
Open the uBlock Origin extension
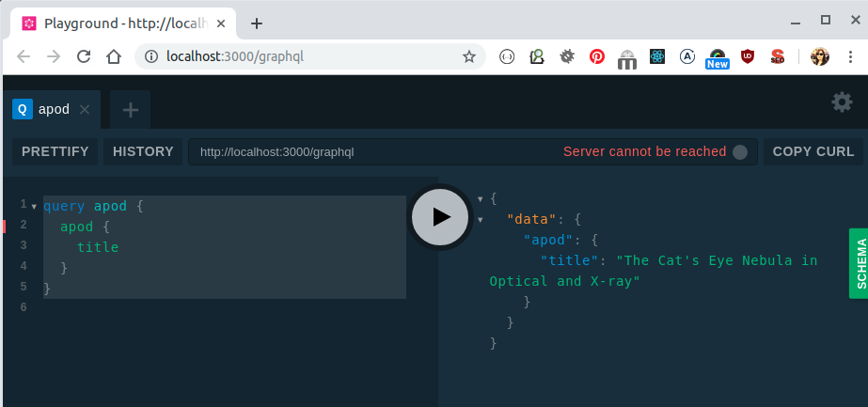click(748, 56)
